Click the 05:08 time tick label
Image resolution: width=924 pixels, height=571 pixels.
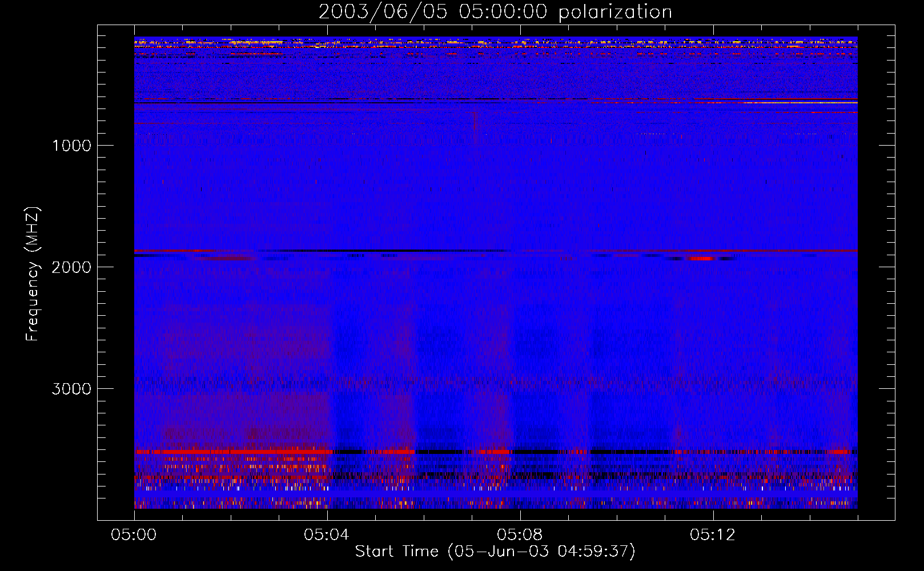pos(520,535)
